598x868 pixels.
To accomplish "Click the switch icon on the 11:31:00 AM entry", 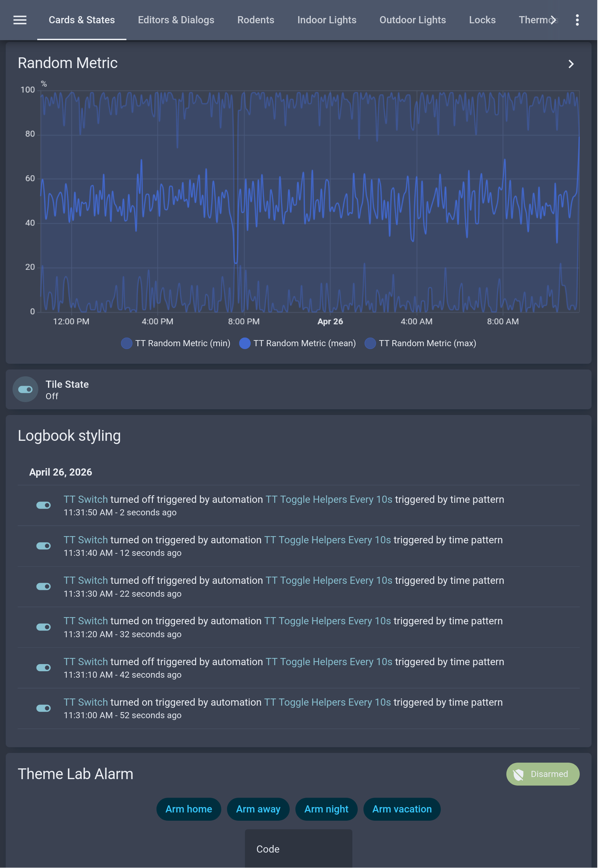I will coord(43,709).
